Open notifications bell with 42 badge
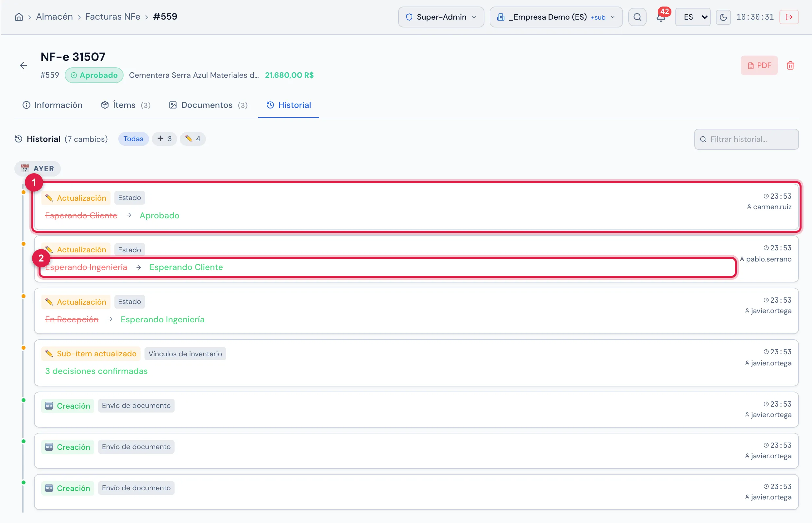Viewport: 812px width, 523px height. coord(661,17)
